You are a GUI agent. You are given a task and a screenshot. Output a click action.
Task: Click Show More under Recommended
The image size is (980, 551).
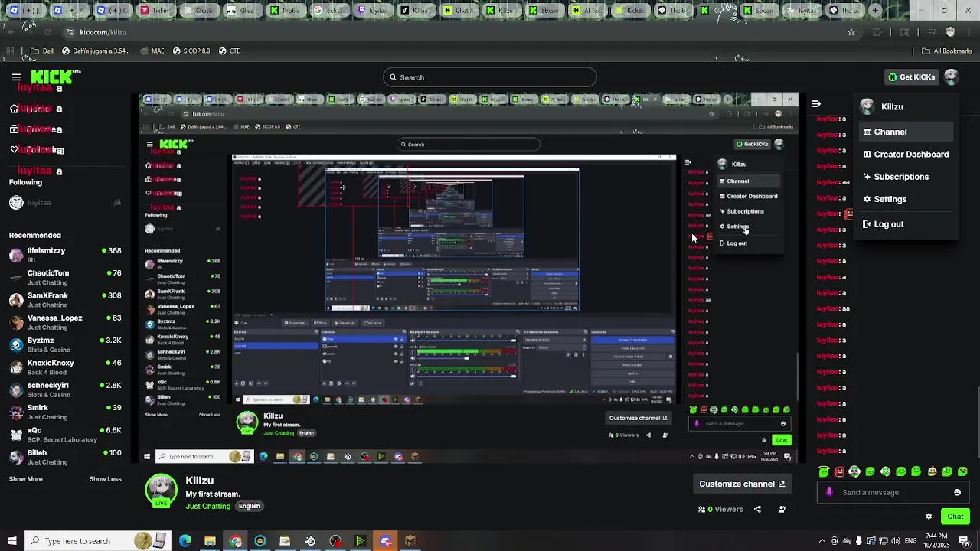pyautogui.click(x=25, y=479)
